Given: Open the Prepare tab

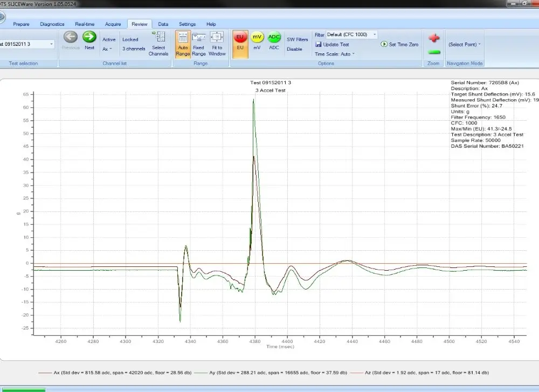Looking at the screenshot, I should tap(21, 24).
